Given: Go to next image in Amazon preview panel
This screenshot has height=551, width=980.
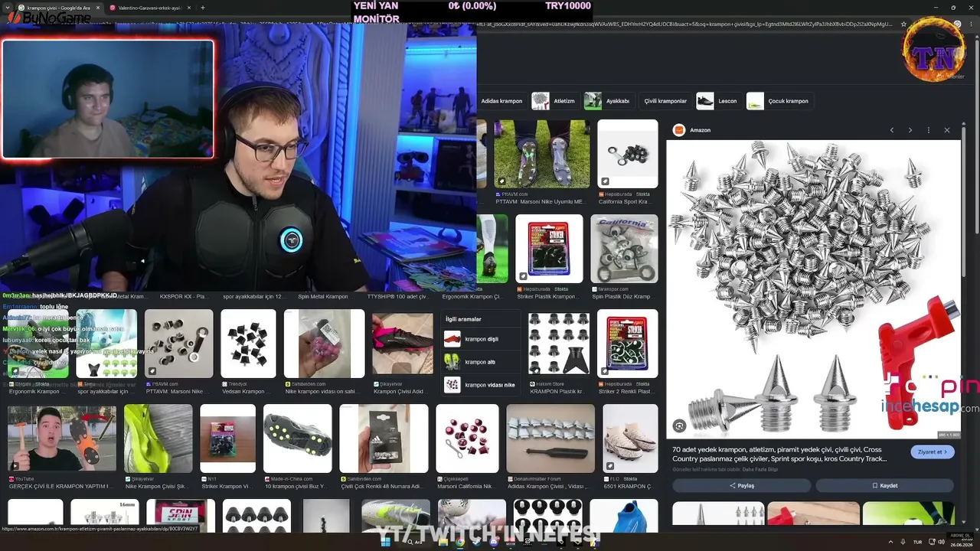Looking at the screenshot, I should pos(910,130).
